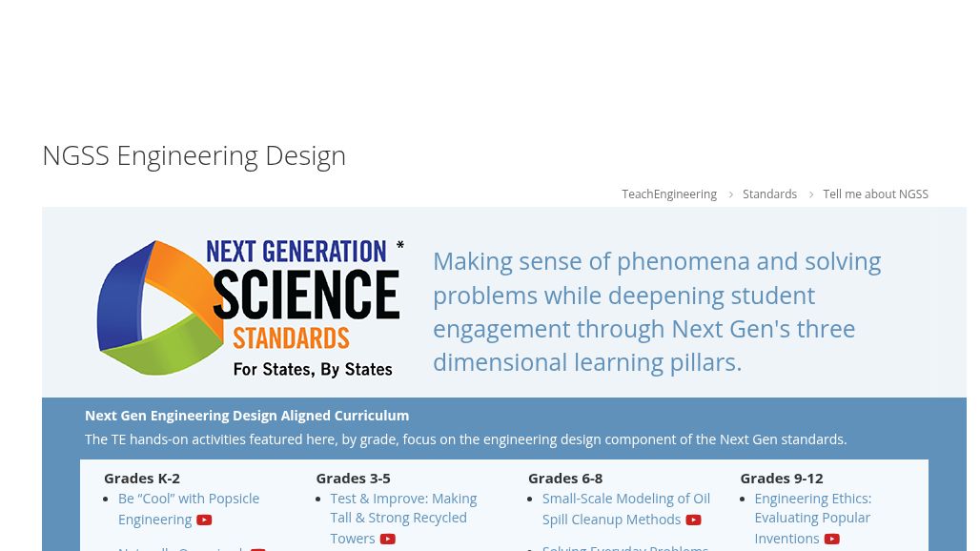Viewport: 980px width, 551px height.
Task: Click chevron separator after TeachEngineering breadcrumb
Action: coord(730,194)
